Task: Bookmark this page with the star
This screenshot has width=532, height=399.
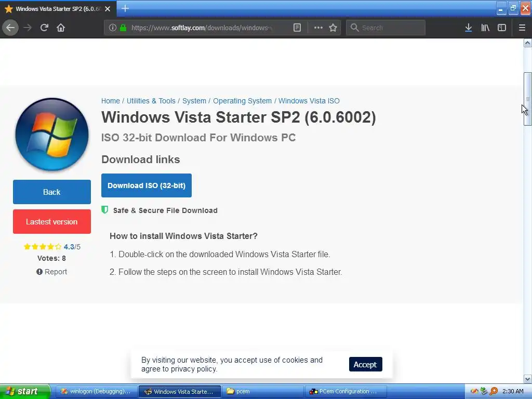Action: [x=333, y=28]
